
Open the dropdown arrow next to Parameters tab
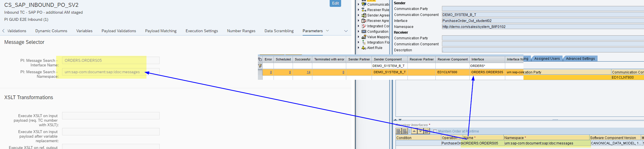327,31
